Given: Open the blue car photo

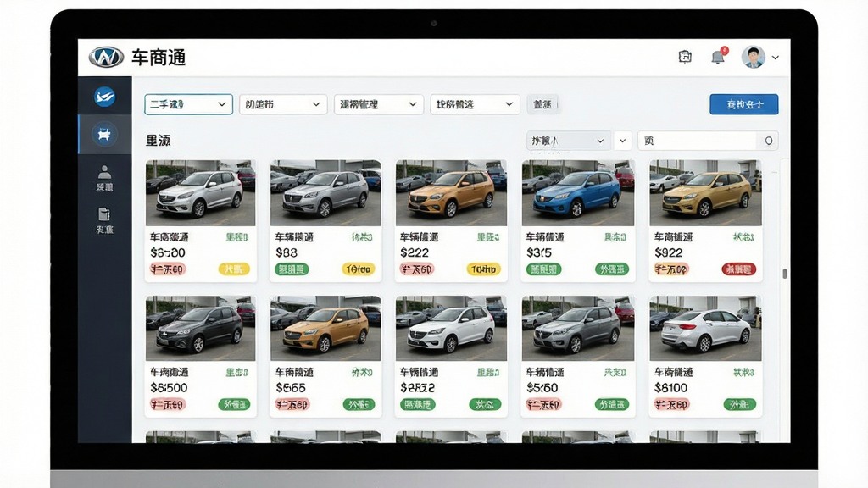Looking at the screenshot, I should pos(578,192).
